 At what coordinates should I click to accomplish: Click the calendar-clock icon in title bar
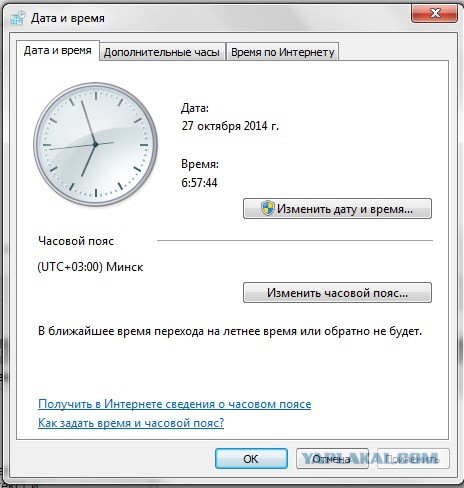[x=17, y=18]
